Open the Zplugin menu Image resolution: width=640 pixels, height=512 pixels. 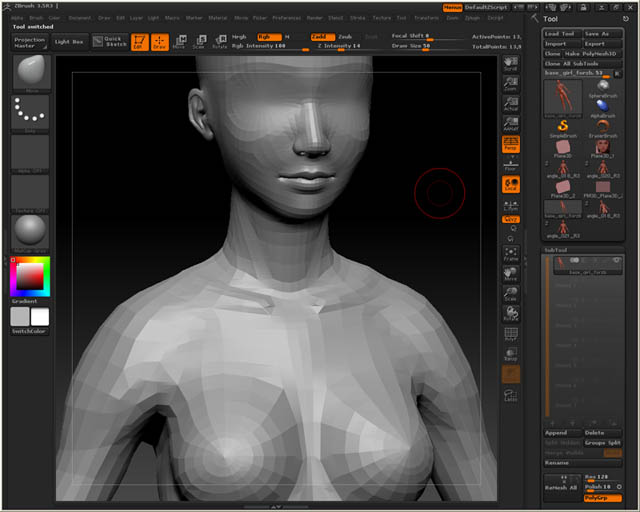(472, 18)
